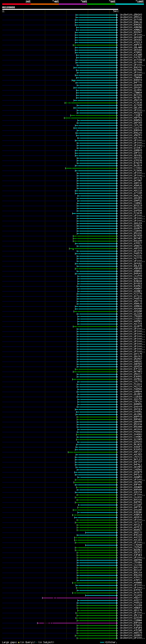Click the UniRef100_P48579 label

(131, 254)
